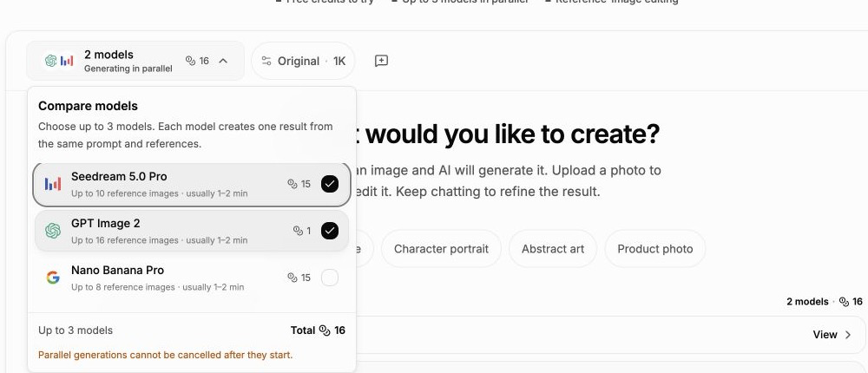Click the 'Generating in parallel' subtitle
Screen dimensions: 868x373
coord(128,69)
